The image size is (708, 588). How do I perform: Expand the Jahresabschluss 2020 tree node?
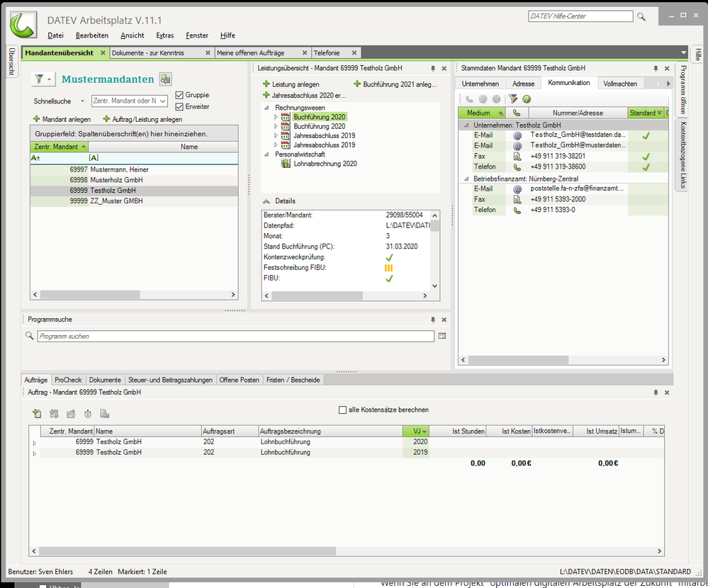pos(277,135)
